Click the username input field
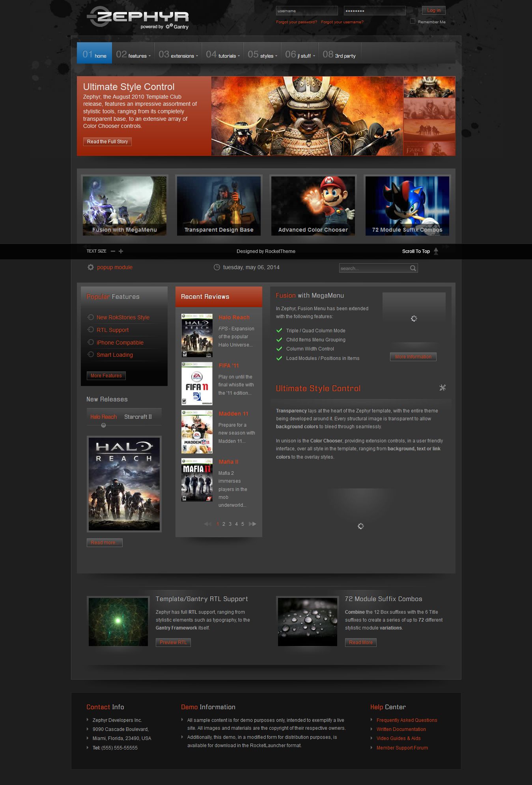532x785 pixels. coord(307,11)
